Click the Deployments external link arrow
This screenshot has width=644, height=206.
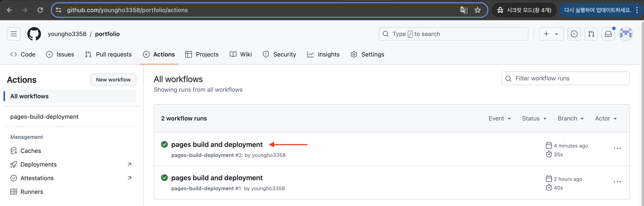point(129,164)
